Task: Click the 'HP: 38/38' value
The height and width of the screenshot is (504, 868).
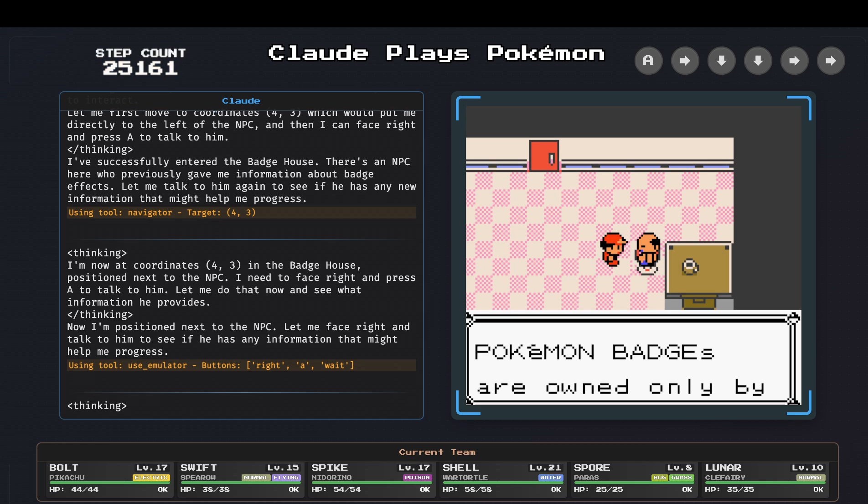Action: click(205, 489)
